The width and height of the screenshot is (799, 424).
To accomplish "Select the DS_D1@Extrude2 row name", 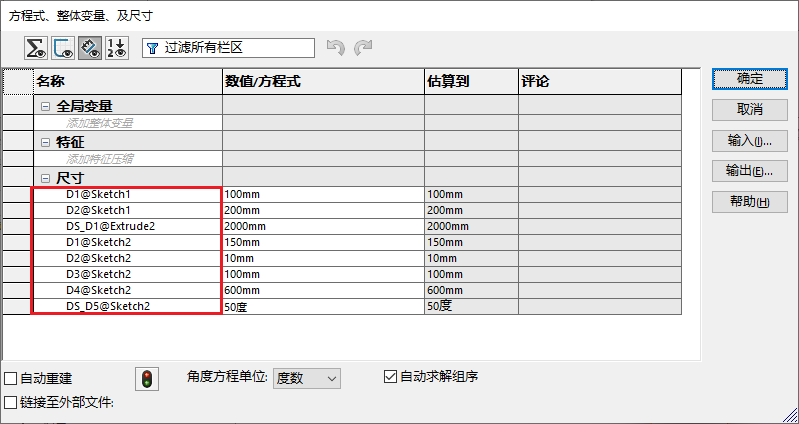I will 110,226.
